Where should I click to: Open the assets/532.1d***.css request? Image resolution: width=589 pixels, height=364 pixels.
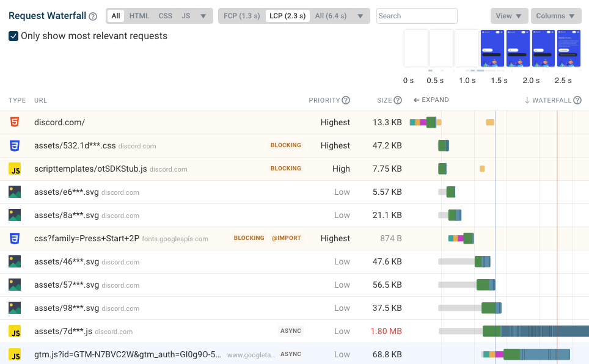[294, 145]
